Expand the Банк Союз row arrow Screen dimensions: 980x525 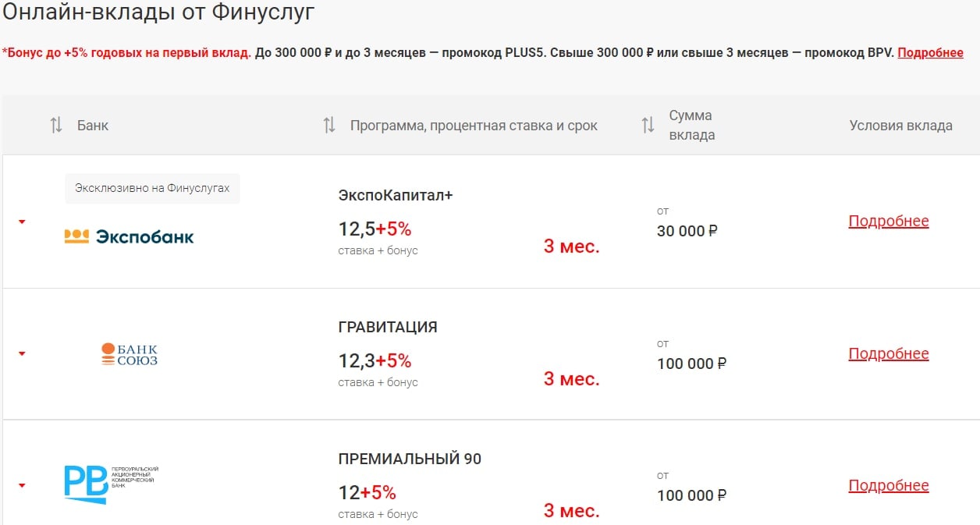[22, 353]
